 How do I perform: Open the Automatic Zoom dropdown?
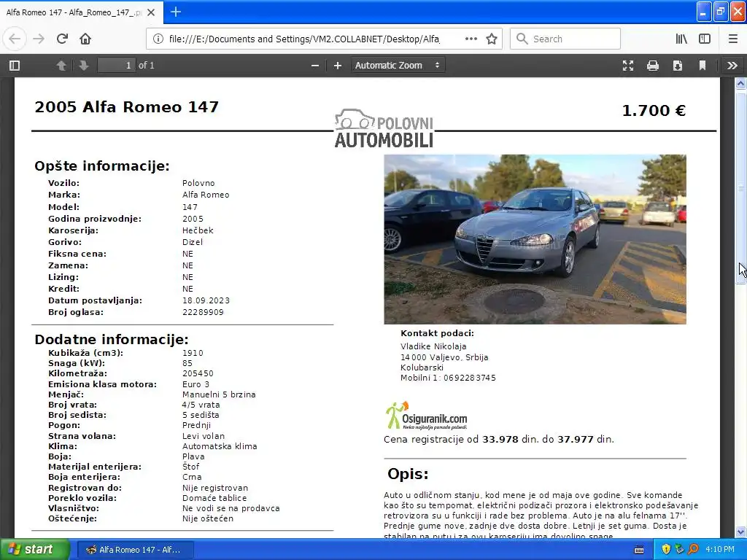tap(398, 65)
